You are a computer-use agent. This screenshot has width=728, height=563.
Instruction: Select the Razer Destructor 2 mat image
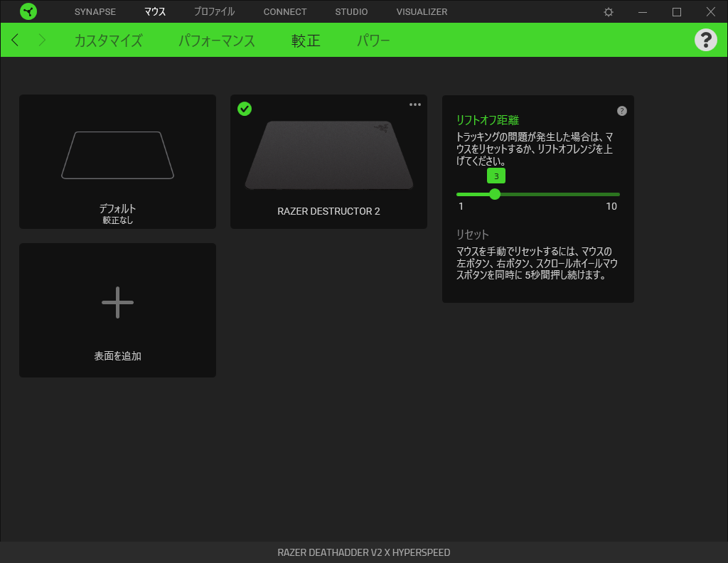point(328,155)
